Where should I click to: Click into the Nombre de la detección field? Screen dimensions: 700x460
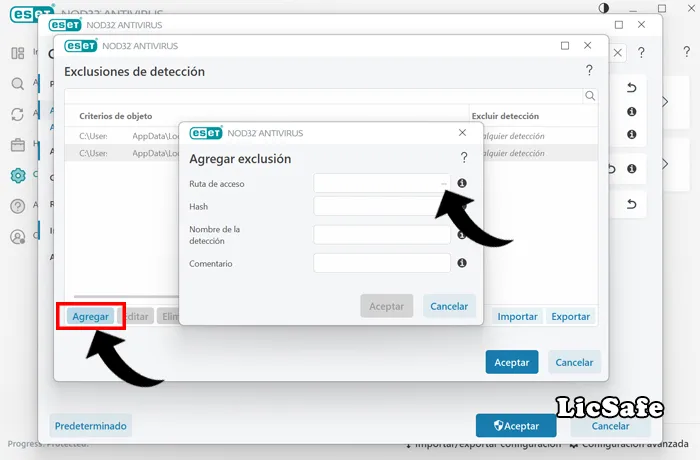tap(382, 235)
